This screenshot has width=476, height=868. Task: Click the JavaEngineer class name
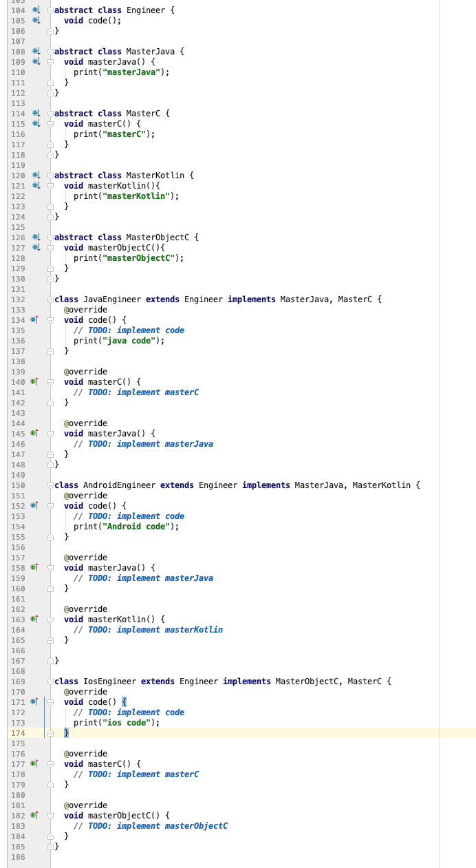[112, 299]
